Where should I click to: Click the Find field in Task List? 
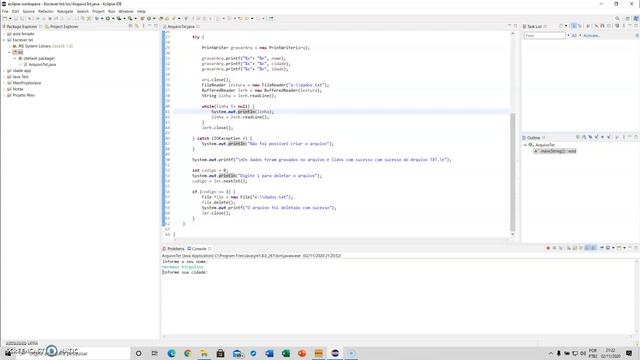pyautogui.click(x=544, y=36)
